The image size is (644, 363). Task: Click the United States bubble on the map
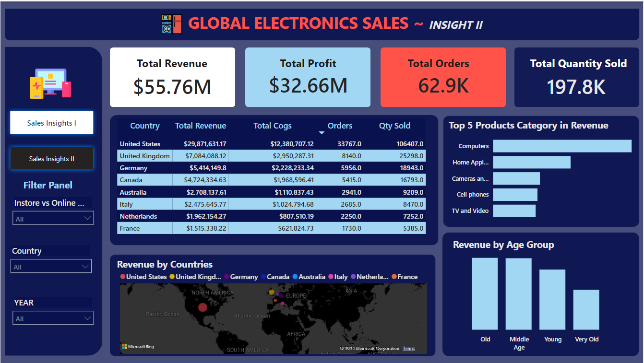(x=203, y=307)
